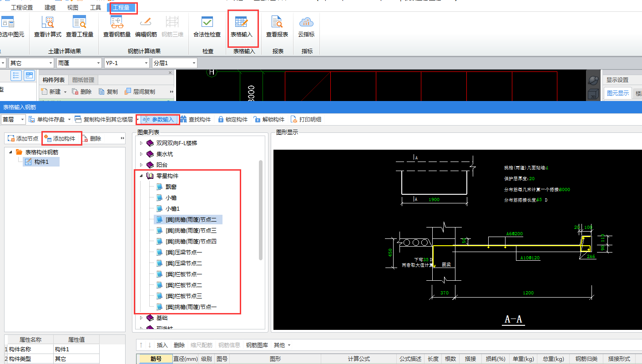Expand 基础 atlas node
The width and height of the screenshot is (642, 364).
click(141, 318)
